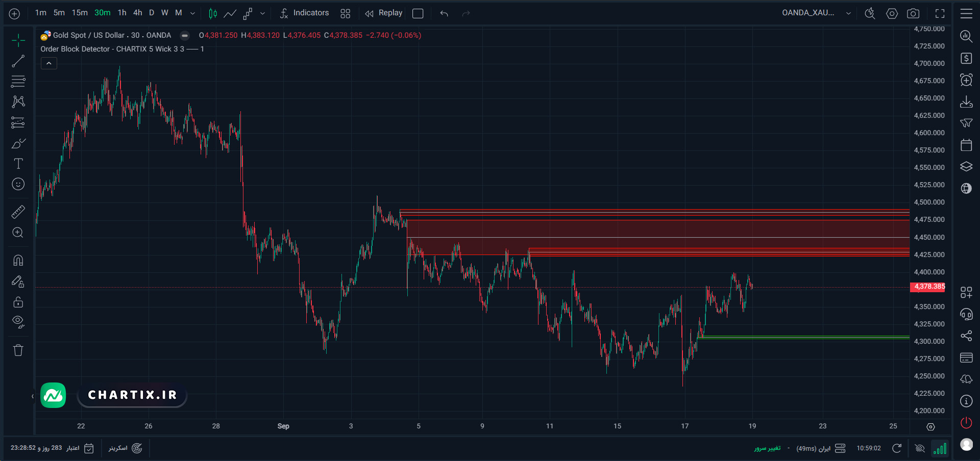Viewport: 980px width, 461px height.
Task: Switch to the 1h timeframe
Action: (122, 13)
